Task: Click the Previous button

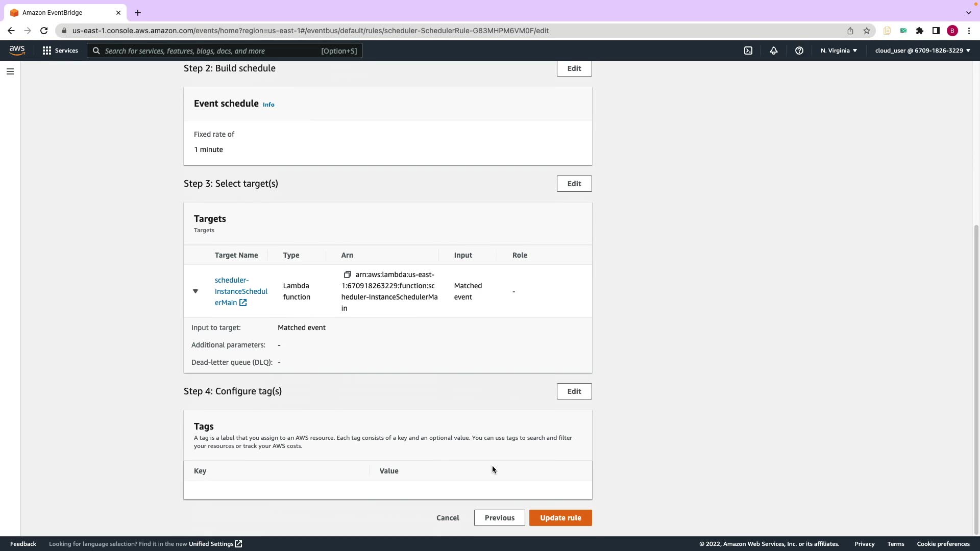Action: point(499,518)
